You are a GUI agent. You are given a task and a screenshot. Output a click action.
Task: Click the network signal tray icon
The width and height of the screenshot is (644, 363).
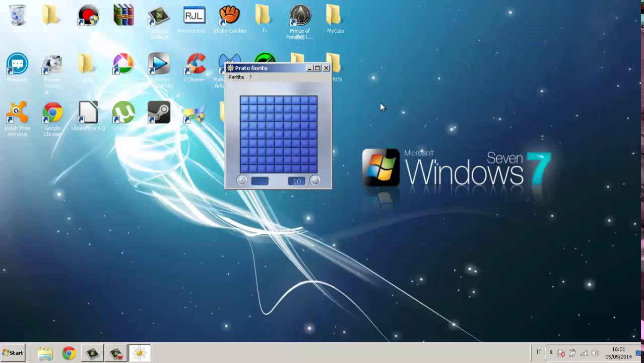pos(584,353)
